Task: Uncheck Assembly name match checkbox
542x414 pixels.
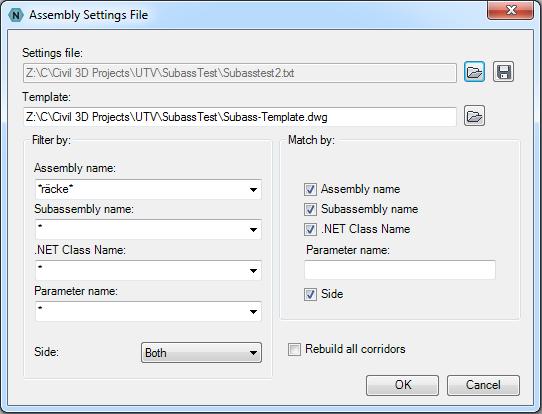Action: coord(310,189)
